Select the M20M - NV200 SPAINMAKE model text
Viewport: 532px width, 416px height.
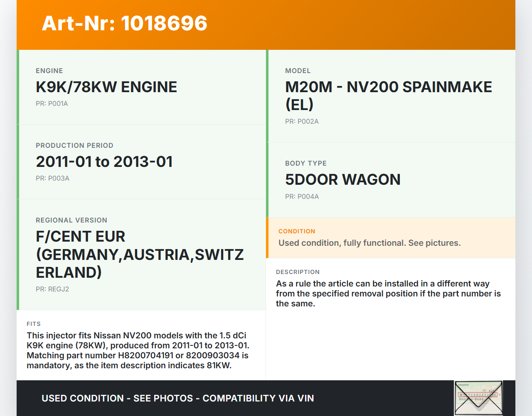tap(388, 95)
